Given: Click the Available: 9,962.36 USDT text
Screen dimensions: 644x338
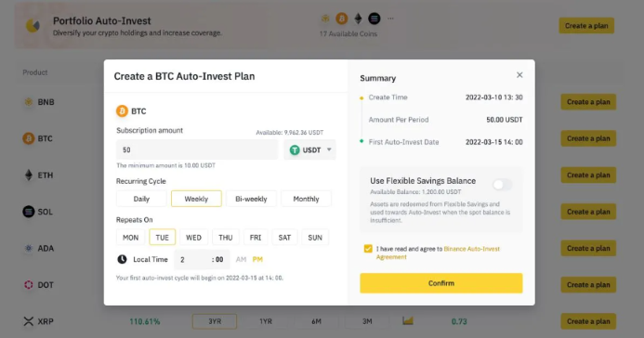Looking at the screenshot, I should (290, 133).
